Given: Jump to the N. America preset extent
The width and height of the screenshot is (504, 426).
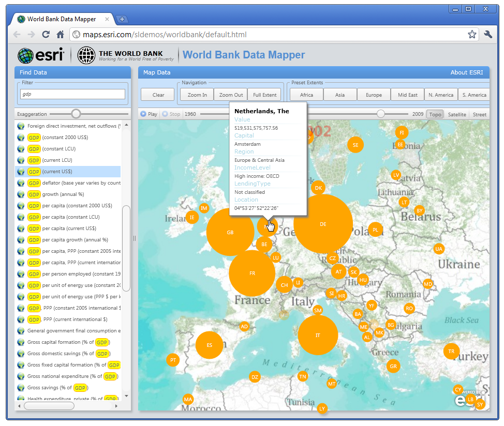Looking at the screenshot, I should coord(441,95).
